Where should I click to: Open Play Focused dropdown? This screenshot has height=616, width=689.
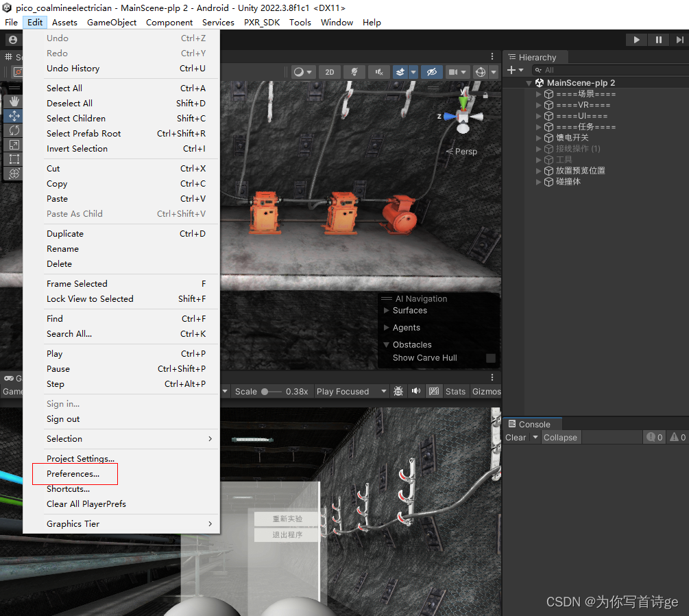352,391
